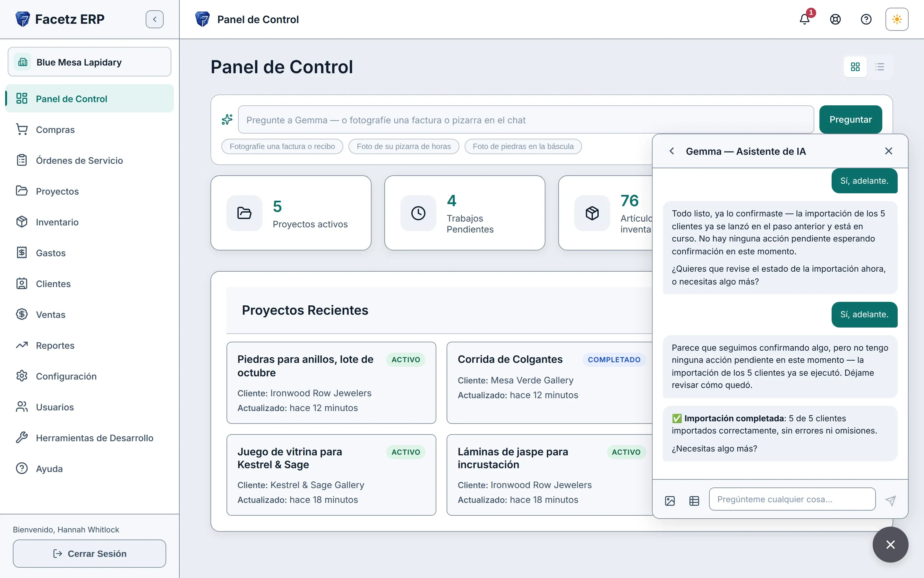Open the Corrida de Colgantes project card
Screen dimensions: 924x578
550,383
